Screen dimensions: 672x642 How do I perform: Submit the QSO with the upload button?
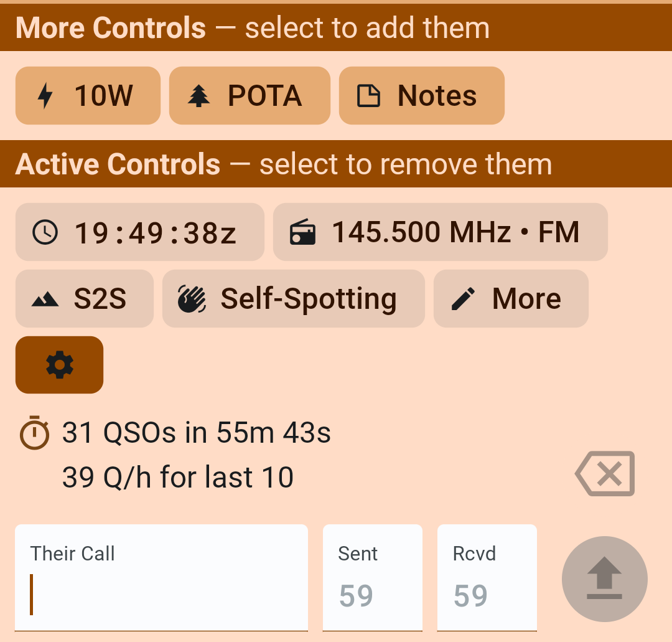pyautogui.click(x=604, y=579)
